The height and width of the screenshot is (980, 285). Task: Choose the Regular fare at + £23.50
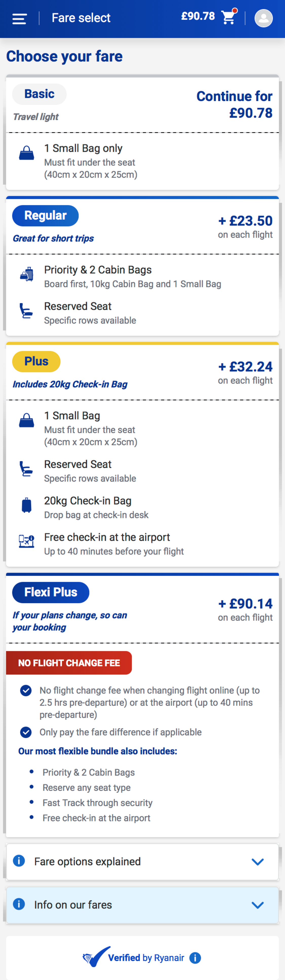click(x=245, y=221)
